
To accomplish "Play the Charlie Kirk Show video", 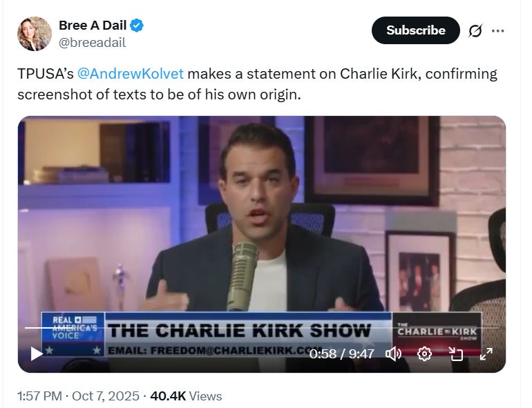I will pyautogui.click(x=37, y=353).
